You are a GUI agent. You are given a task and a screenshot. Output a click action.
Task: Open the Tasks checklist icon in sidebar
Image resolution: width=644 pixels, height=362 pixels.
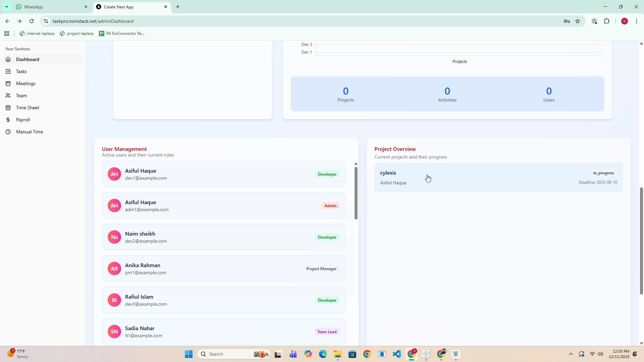pos(8,71)
